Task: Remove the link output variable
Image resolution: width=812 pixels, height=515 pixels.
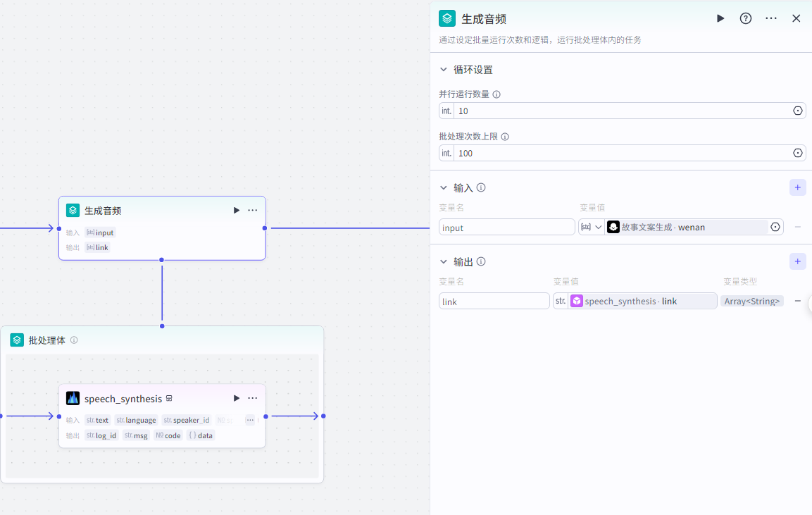Action: (798, 301)
